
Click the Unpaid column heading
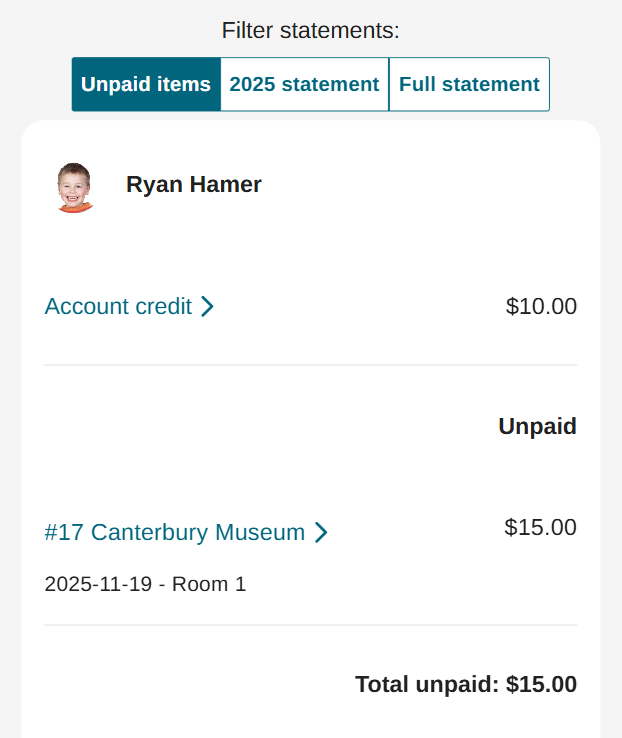click(537, 426)
